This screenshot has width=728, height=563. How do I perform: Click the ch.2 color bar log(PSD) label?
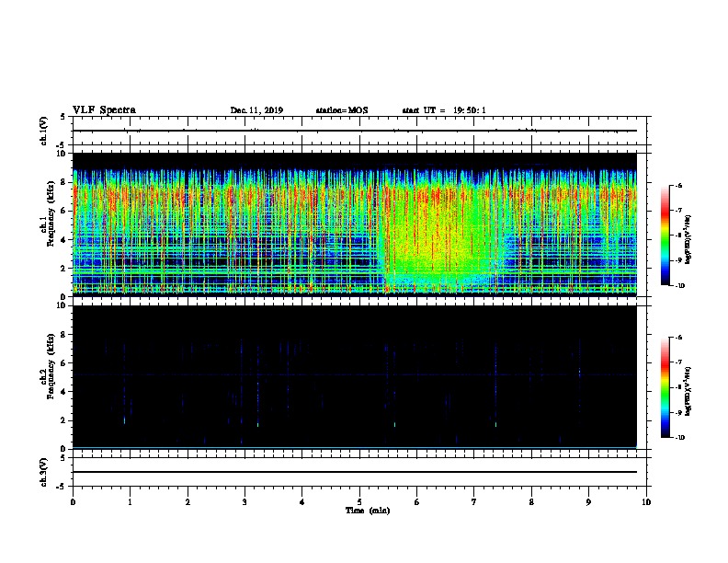click(688, 391)
